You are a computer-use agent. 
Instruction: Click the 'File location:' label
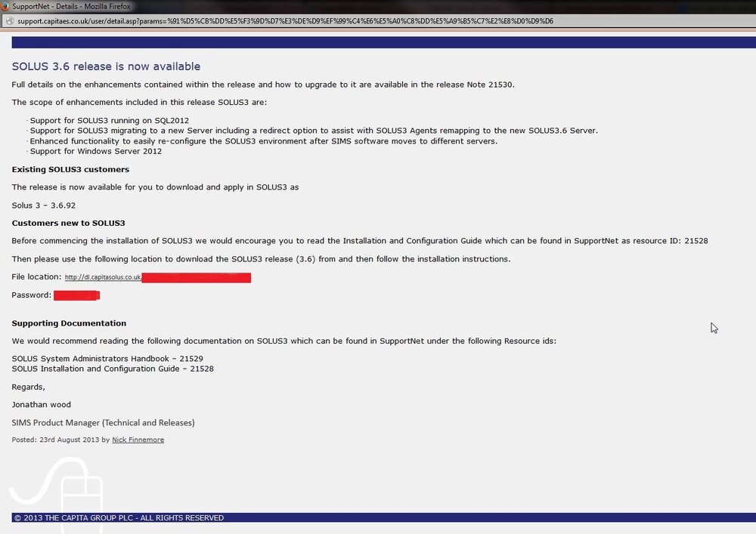[36, 277]
